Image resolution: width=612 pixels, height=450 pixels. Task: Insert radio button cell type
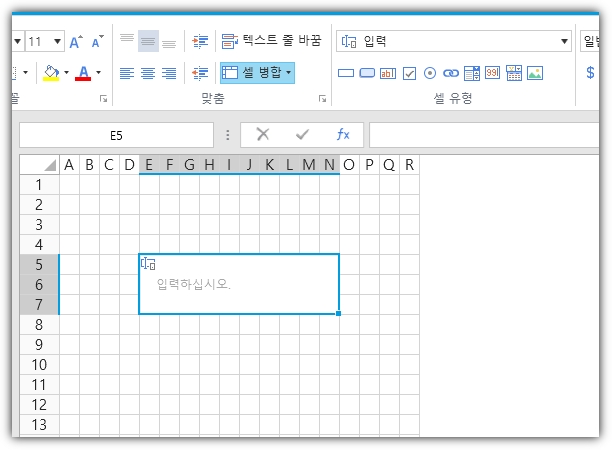coord(430,73)
